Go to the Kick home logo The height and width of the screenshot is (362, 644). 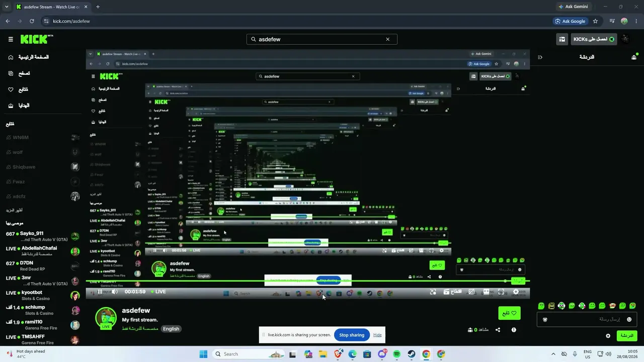click(x=36, y=39)
